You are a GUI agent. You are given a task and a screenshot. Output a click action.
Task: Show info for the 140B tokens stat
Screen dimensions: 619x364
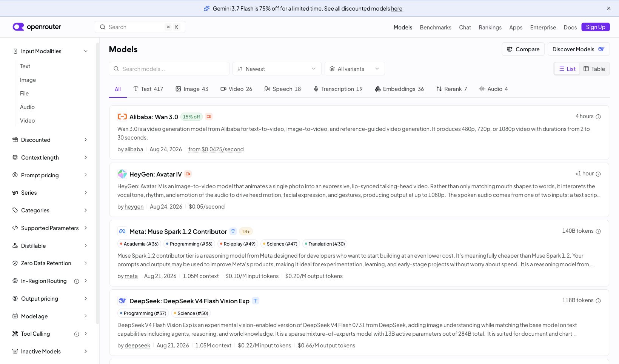click(598, 231)
